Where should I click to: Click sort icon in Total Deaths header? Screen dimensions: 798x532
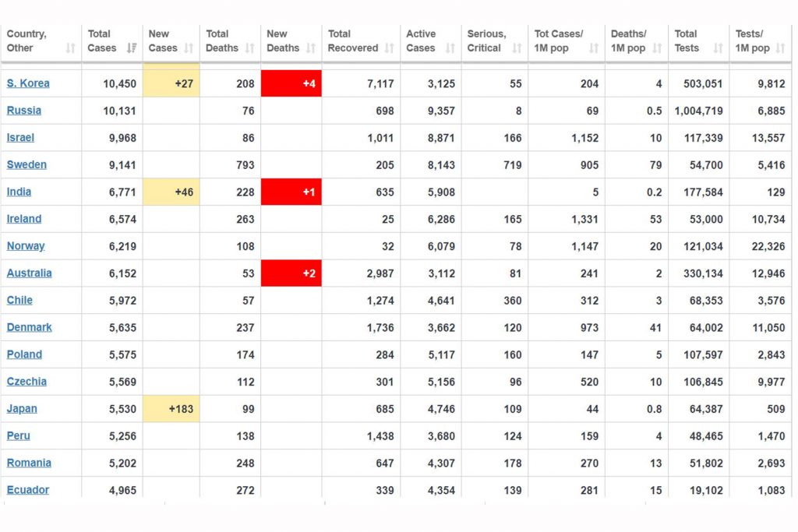[250, 48]
